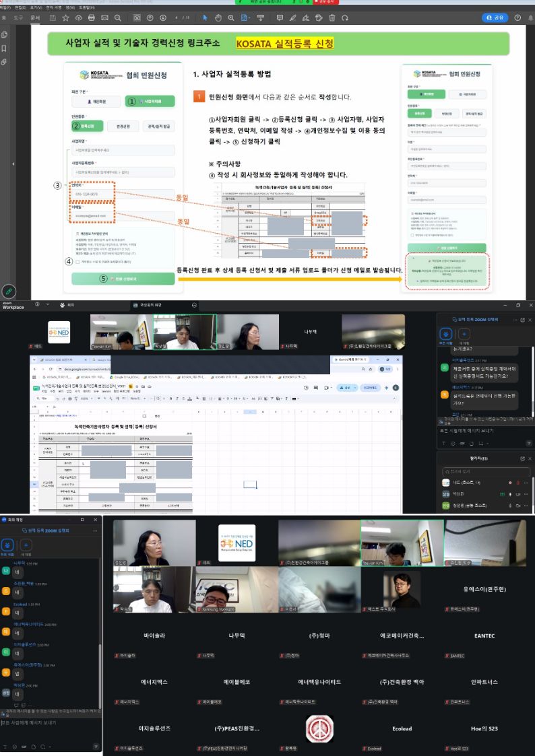Image resolution: width=535 pixels, height=756 pixels.
Task: Select the Hoe의 S23 participant tile
Action: pos(485,728)
